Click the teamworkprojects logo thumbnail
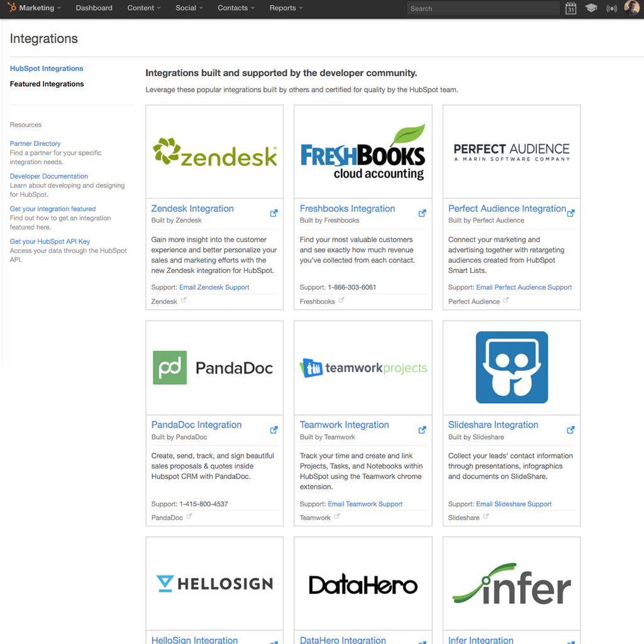Viewport: 644px width, 644px height. click(x=363, y=368)
